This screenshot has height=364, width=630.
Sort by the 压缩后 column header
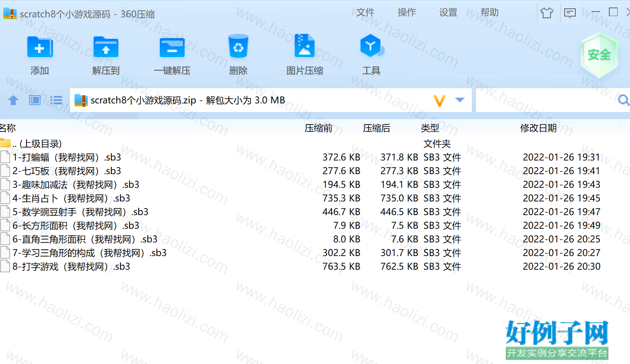click(x=377, y=128)
